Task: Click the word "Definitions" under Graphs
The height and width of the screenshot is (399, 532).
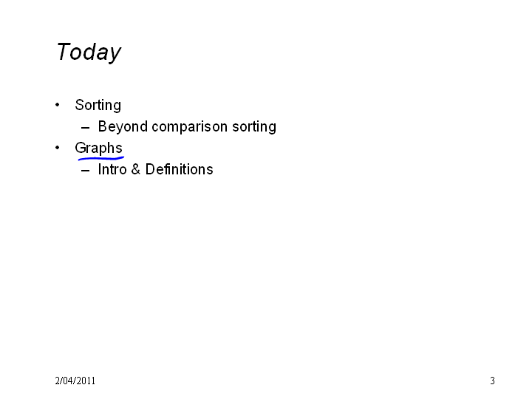Action: point(179,169)
